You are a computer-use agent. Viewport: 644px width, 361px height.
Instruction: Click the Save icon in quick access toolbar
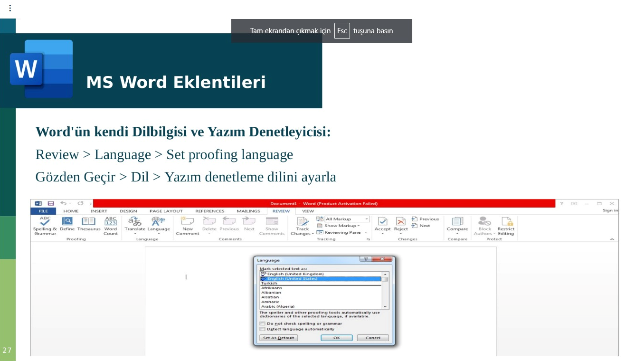(50, 203)
